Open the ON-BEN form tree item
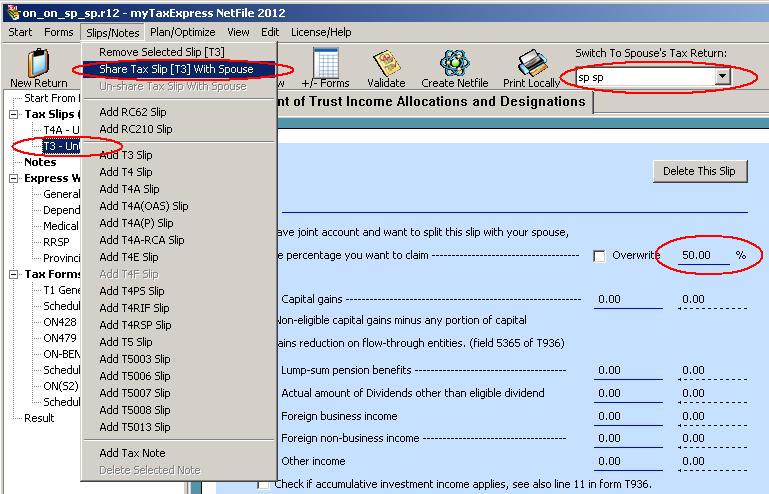 pyautogui.click(x=61, y=354)
